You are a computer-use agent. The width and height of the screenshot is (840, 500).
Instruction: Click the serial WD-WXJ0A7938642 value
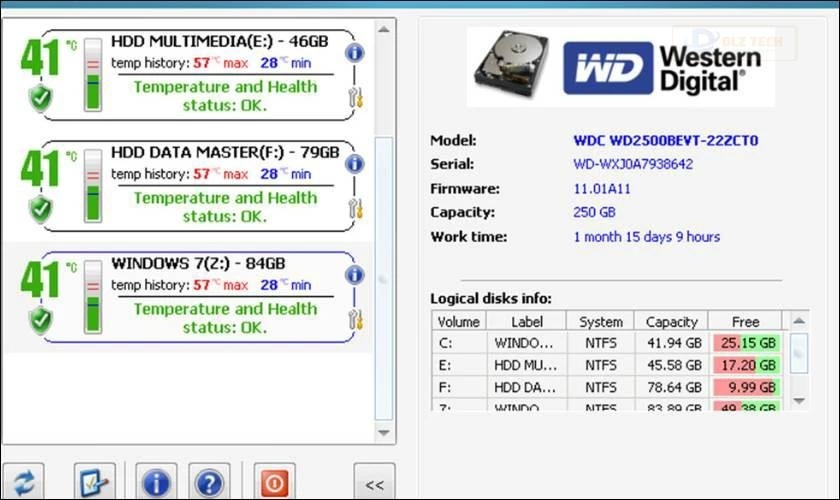pyautogui.click(x=633, y=164)
